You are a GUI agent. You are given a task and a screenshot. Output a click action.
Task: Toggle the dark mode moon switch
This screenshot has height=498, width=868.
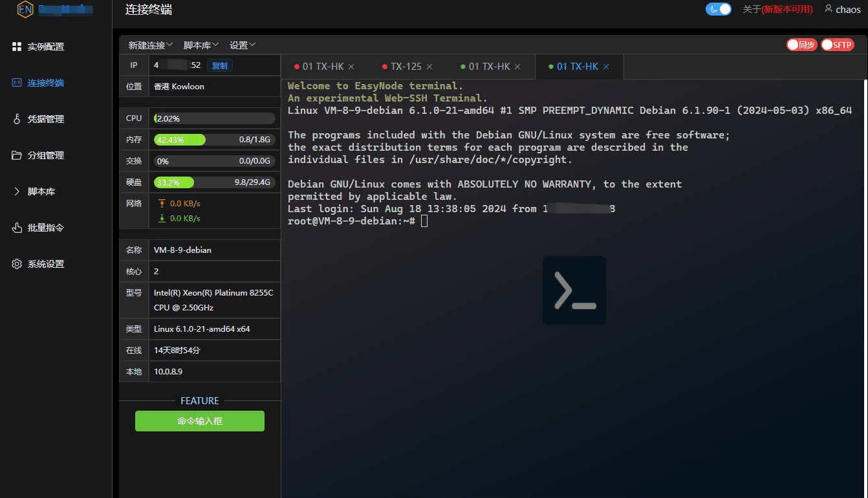(x=718, y=9)
